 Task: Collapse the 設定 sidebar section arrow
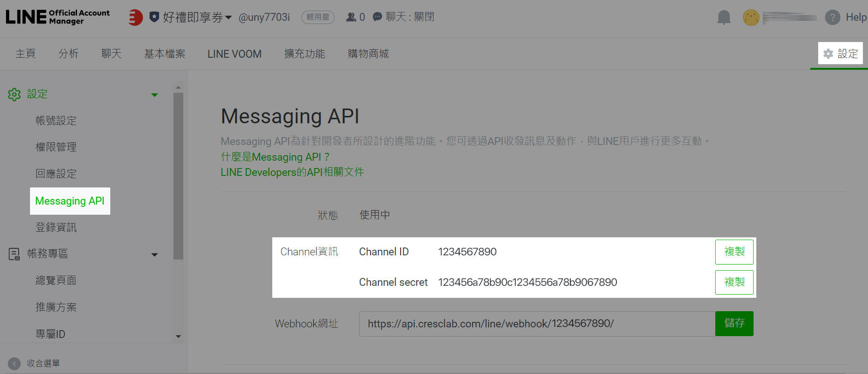click(x=155, y=95)
